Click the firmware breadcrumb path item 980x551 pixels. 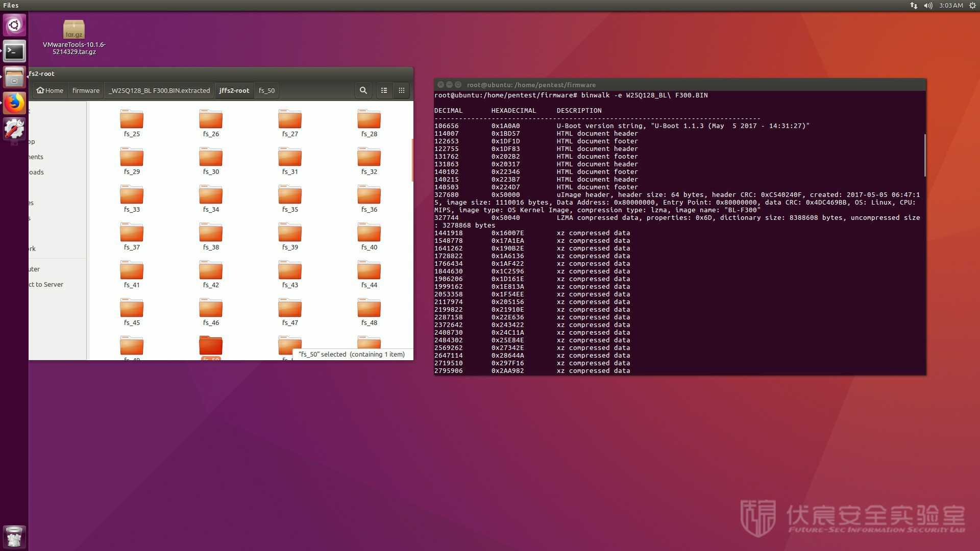click(x=85, y=90)
